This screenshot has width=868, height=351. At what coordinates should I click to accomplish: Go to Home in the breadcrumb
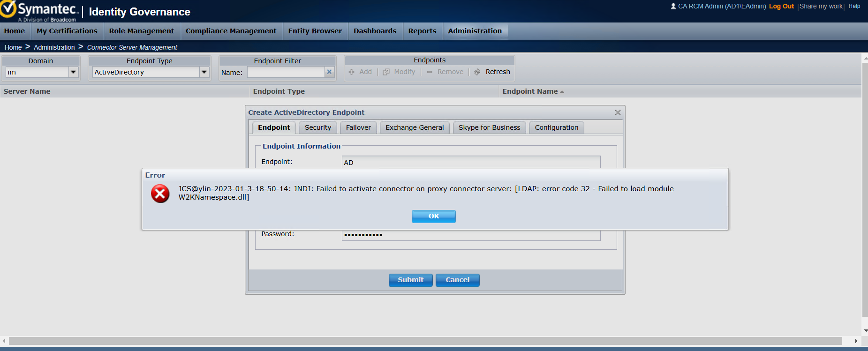[13, 47]
